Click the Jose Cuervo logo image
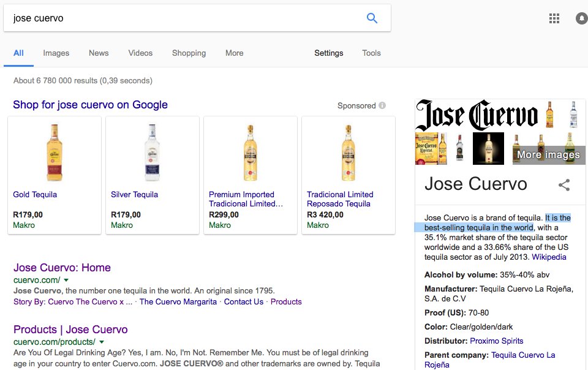The image size is (588, 370). pyautogui.click(x=477, y=115)
